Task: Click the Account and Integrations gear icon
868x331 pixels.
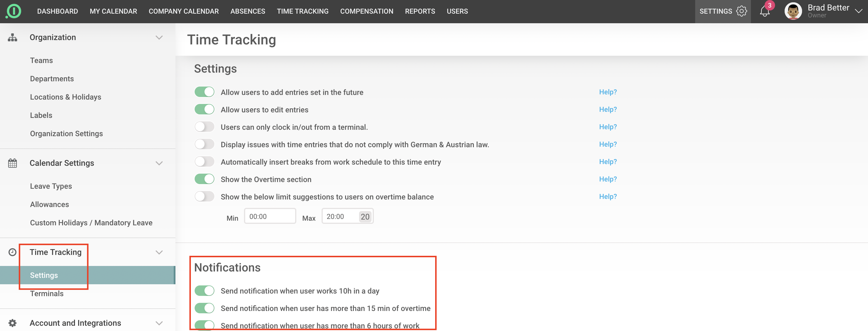Action: click(x=12, y=323)
